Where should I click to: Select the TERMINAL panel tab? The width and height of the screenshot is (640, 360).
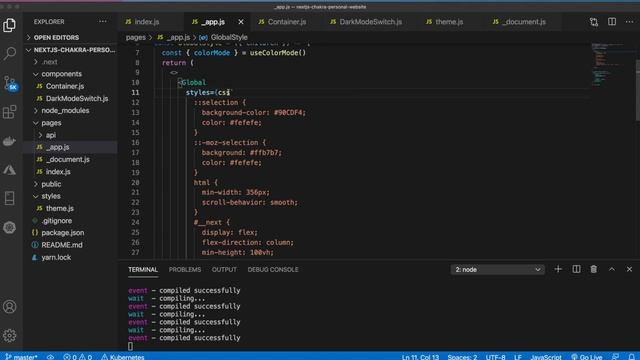(x=143, y=270)
